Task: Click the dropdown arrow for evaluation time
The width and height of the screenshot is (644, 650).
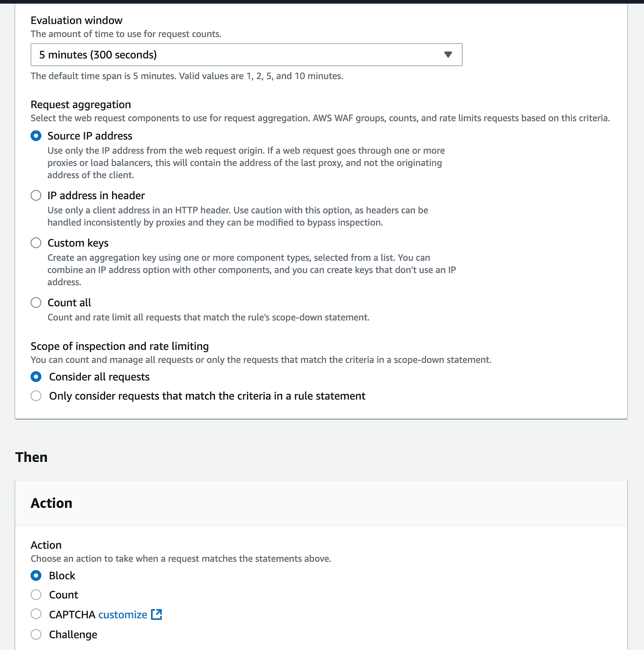Action: tap(448, 55)
